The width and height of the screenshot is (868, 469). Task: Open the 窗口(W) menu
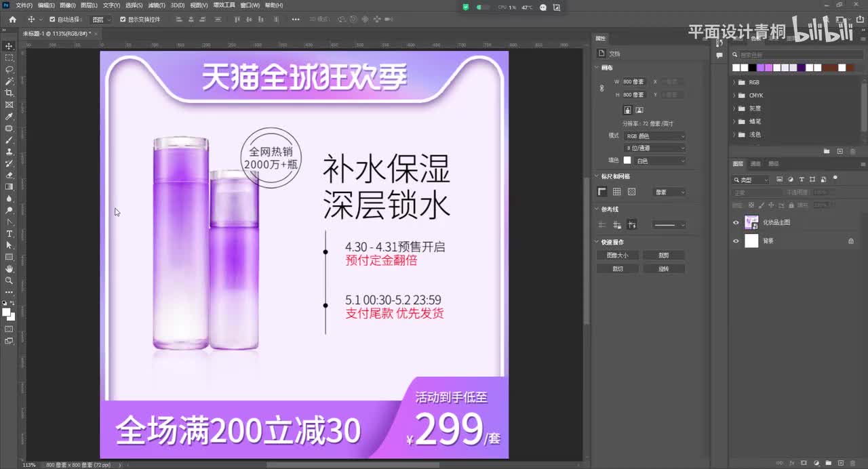pyautogui.click(x=249, y=5)
